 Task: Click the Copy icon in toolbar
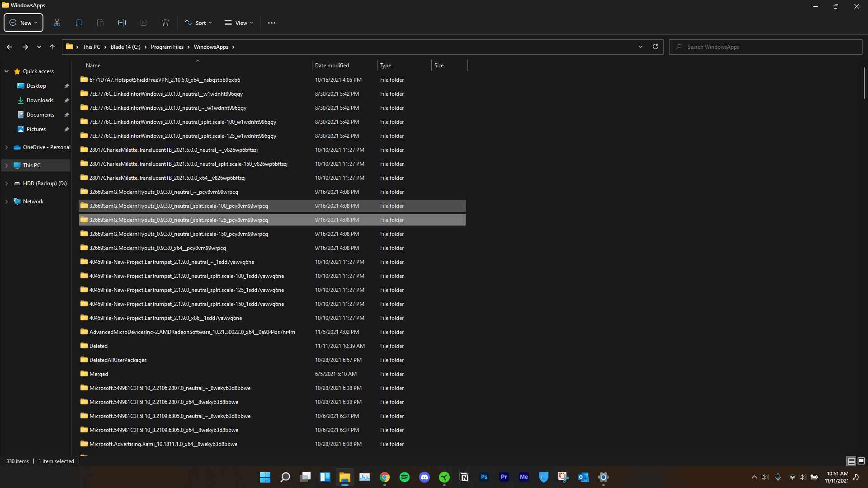79,23
